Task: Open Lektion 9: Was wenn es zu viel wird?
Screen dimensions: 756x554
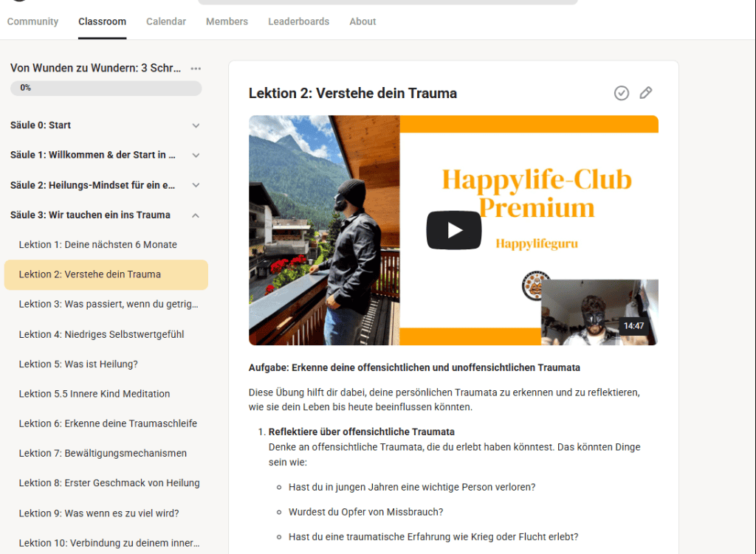Action: point(106,513)
